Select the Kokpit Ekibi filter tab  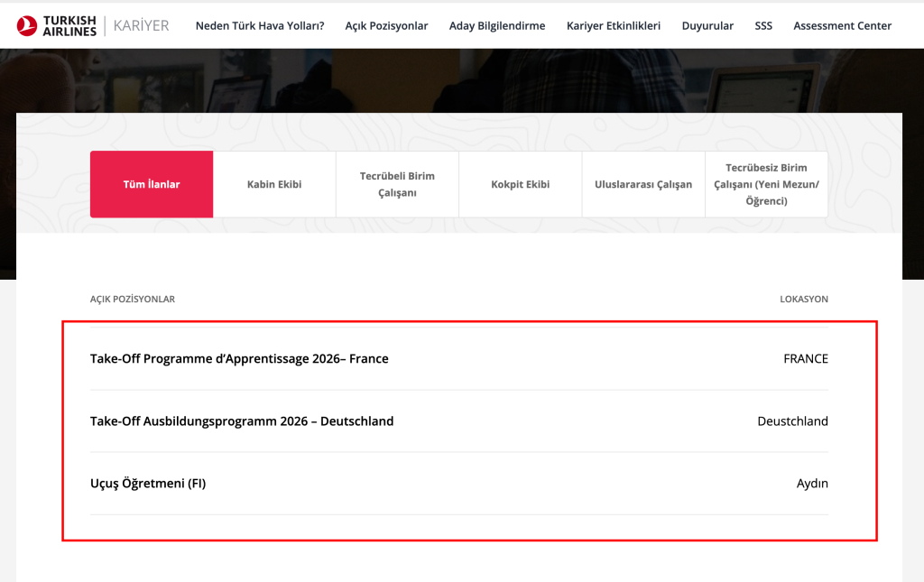[520, 183]
